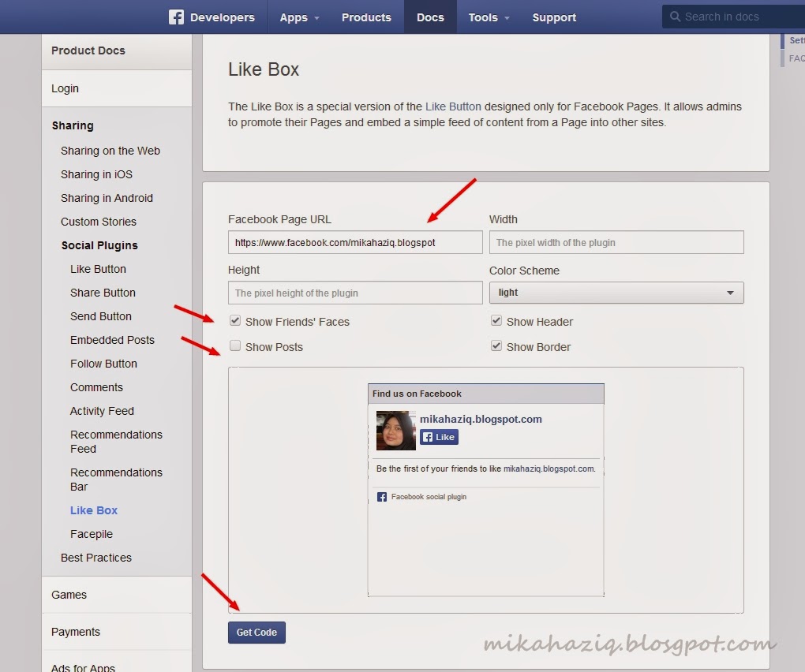Open Recommendations Bar page
805x672 pixels.
tap(116, 480)
